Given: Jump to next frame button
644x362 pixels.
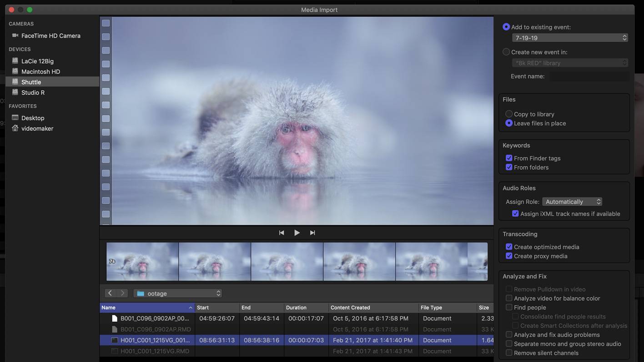Looking at the screenshot, I should 312,233.
